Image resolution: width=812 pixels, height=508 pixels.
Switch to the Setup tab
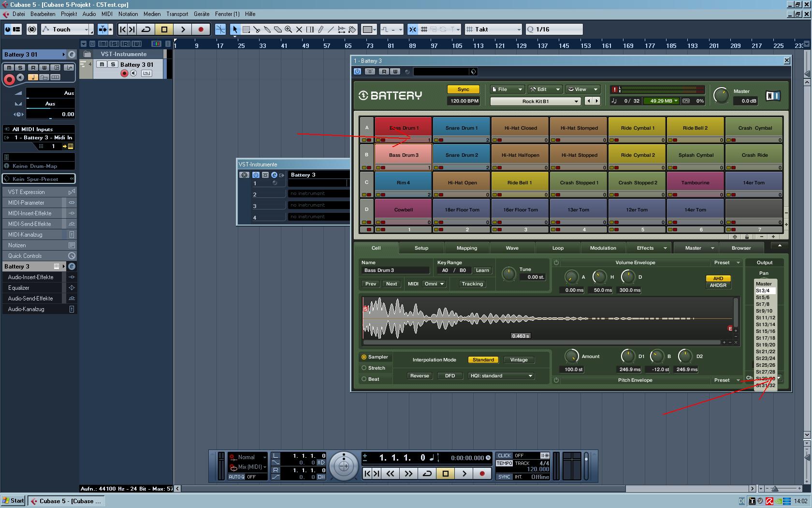click(x=421, y=248)
